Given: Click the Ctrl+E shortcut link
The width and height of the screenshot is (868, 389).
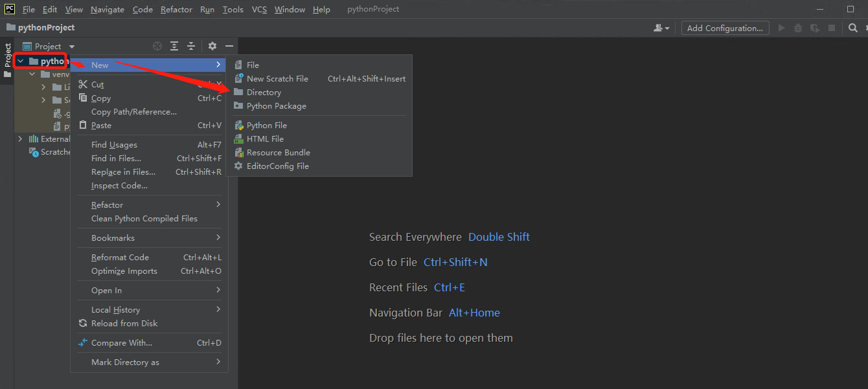Looking at the screenshot, I should pos(450,287).
